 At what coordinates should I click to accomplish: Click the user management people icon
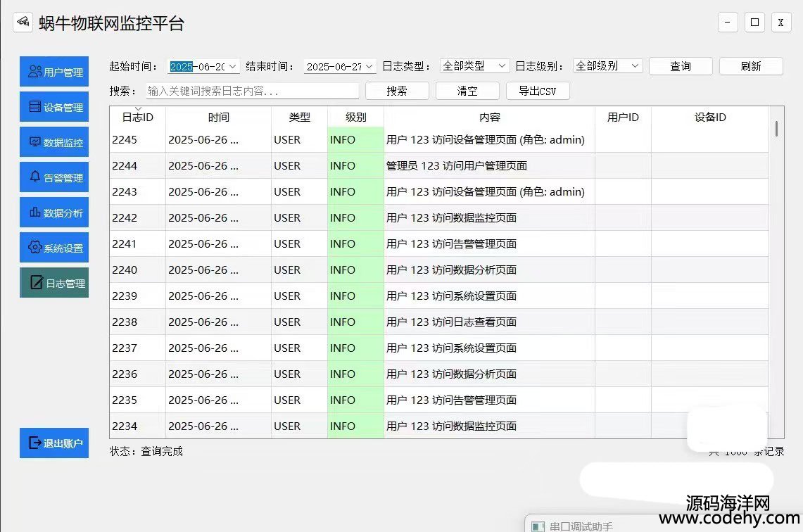[34, 72]
